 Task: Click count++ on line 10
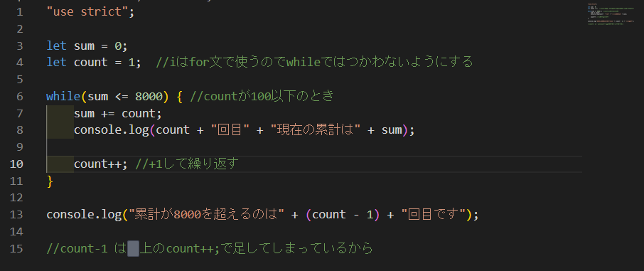tap(98, 164)
